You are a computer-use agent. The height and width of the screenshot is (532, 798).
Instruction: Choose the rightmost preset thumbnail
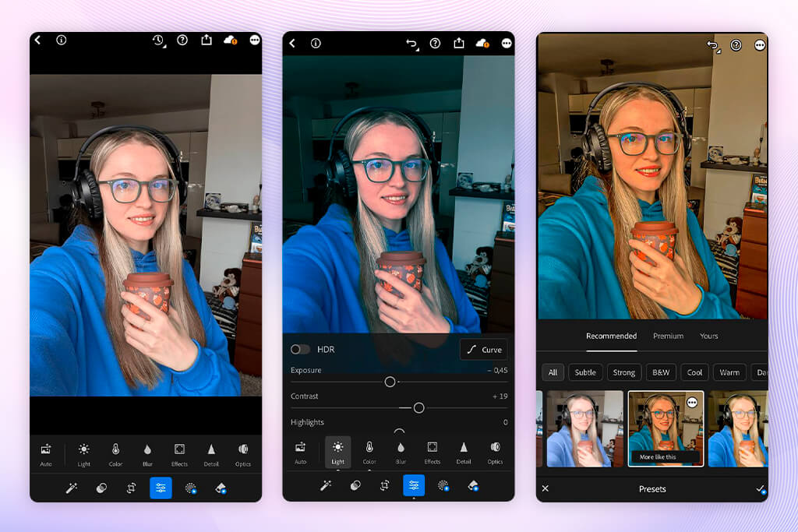coord(738,428)
